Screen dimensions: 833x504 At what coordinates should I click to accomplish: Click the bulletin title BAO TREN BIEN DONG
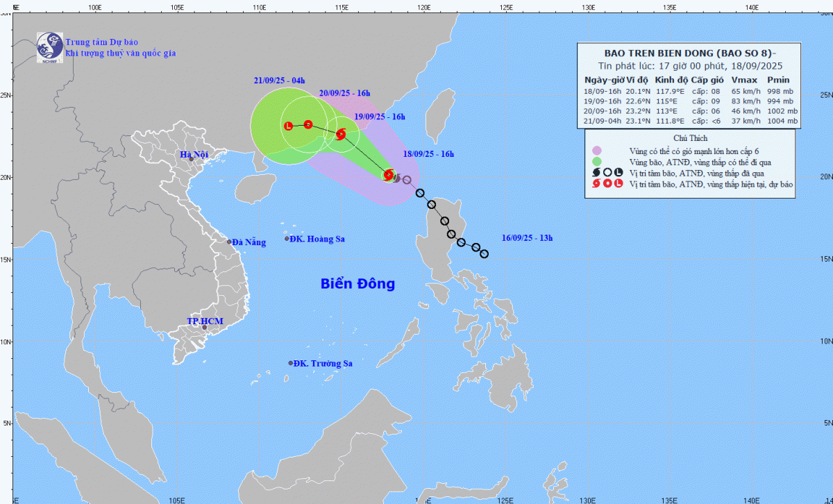689,53
